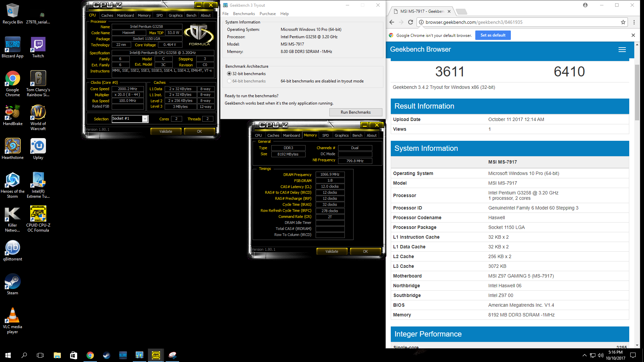Click Set as default button
Screen dimensions: 644x362
tap(493, 35)
